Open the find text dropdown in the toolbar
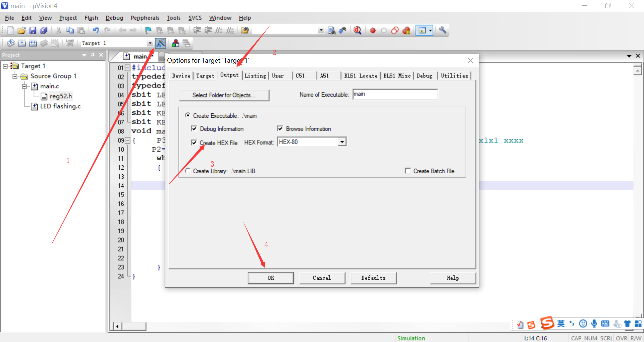The width and height of the screenshot is (644, 342). point(321,31)
